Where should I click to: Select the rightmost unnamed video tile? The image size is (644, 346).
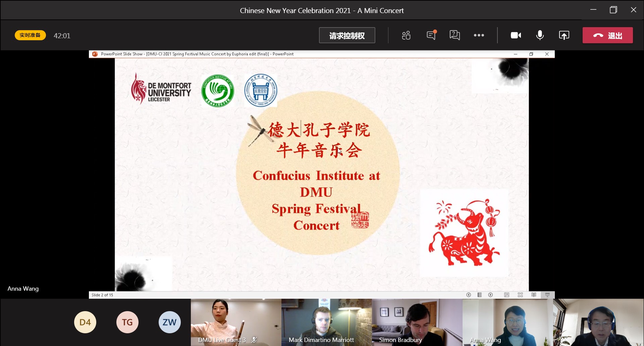tap(598, 322)
